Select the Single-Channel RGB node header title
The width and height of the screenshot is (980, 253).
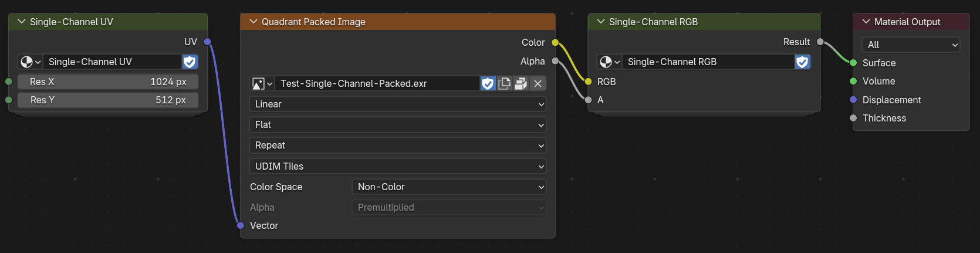pyautogui.click(x=653, y=22)
